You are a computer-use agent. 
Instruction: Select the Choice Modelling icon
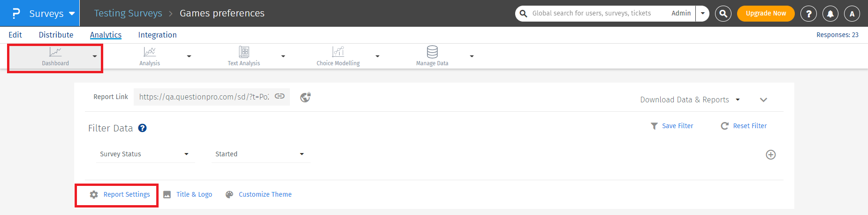338,52
